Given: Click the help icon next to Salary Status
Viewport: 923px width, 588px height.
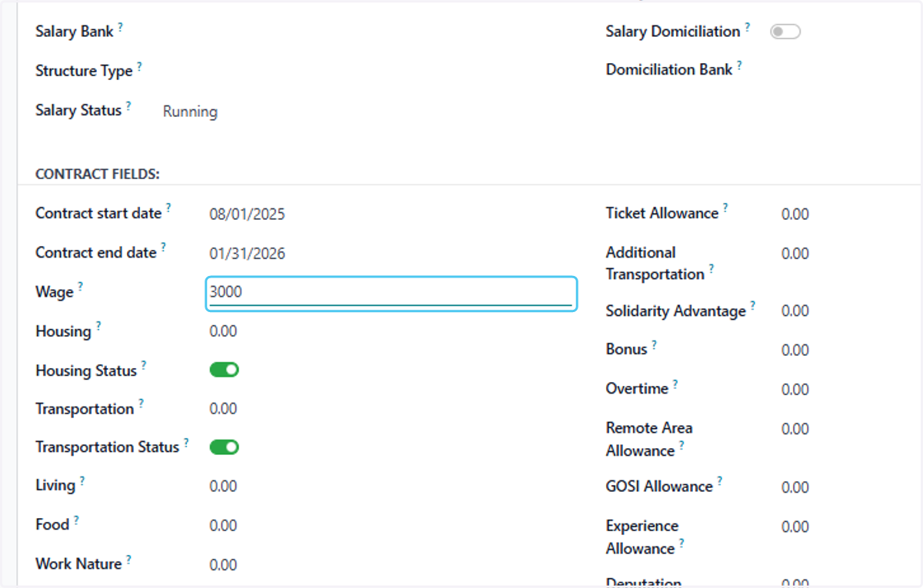Looking at the screenshot, I should [x=128, y=105].
